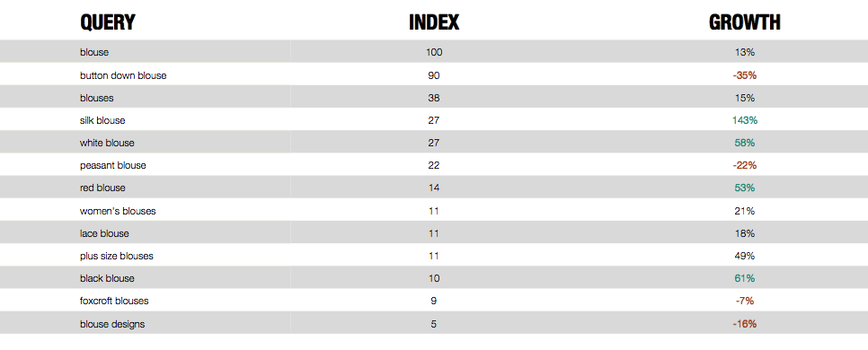Click the 'red blouse' query
This screenshot has width=868, height=350.
pos(102,188)
